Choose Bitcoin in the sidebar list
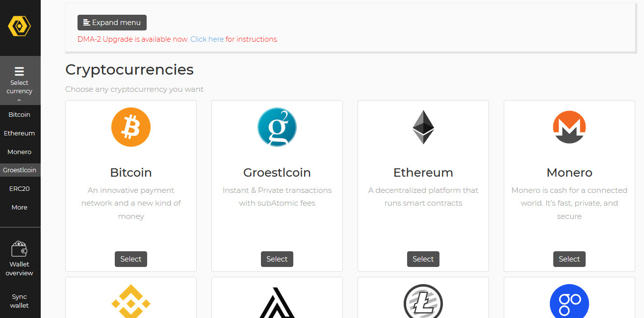This screenshot has height=318, width=644. tap(20, 114)
